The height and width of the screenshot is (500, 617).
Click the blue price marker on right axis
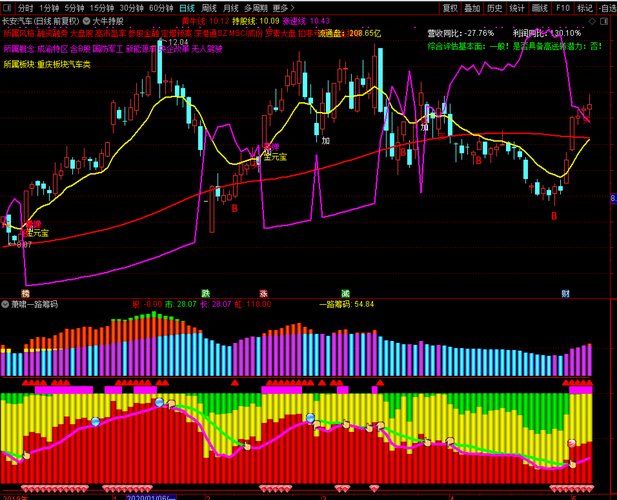[x=613, y=199]
